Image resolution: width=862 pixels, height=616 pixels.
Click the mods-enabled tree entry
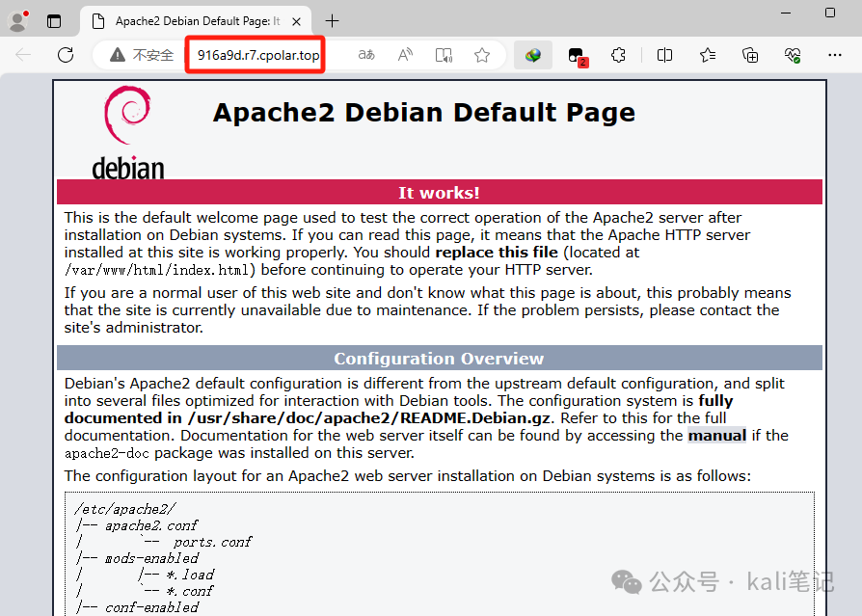coord(151,558)
